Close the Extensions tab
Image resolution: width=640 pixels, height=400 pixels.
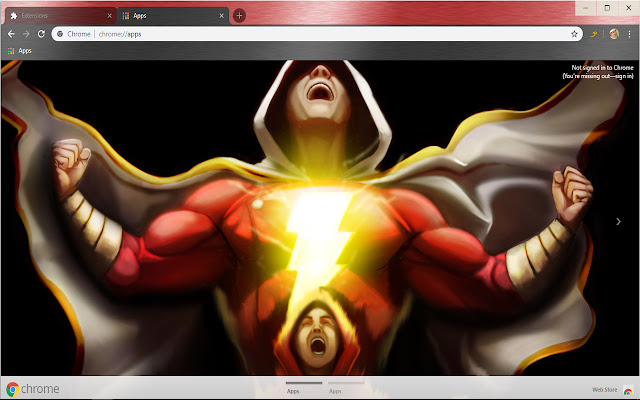[x=109, y=16]
